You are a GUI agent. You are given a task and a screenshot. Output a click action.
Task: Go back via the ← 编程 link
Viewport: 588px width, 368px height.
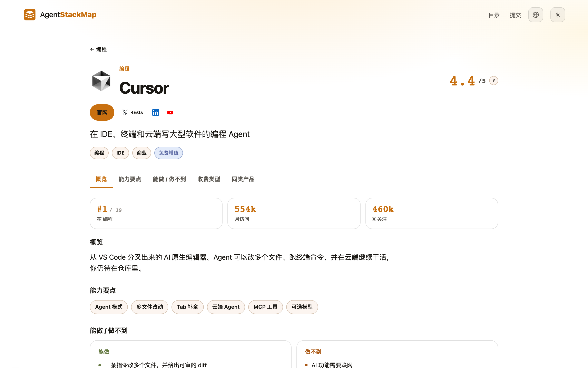98,49
